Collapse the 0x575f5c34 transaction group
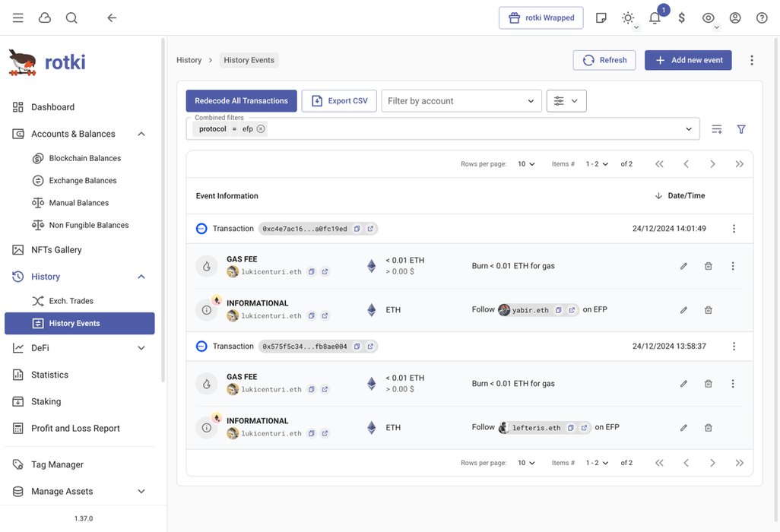The width and height of the screenshot is (780, 532). pyautogui.click(x=201, y=347)
